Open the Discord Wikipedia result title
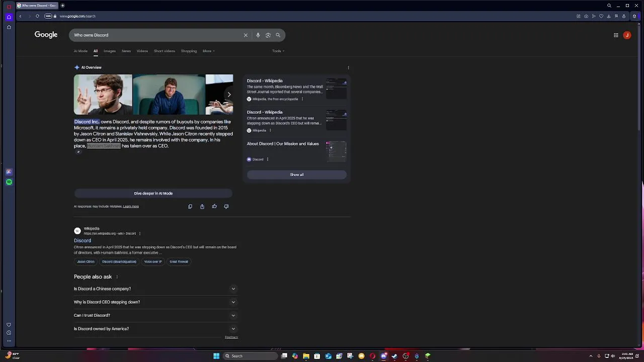644x362 pixels. pos(83,241)
